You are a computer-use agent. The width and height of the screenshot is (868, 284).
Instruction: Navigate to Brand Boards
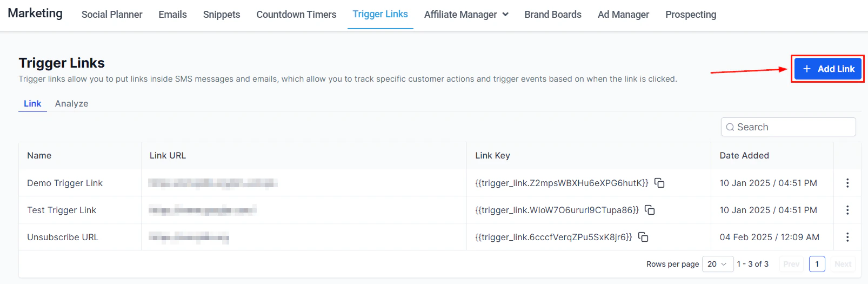[x=552, y=15]
